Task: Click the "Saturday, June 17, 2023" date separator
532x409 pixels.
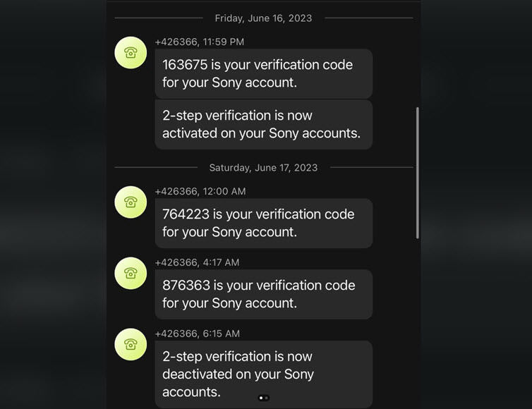Action: pyautogui.click(x=263, y=168)
